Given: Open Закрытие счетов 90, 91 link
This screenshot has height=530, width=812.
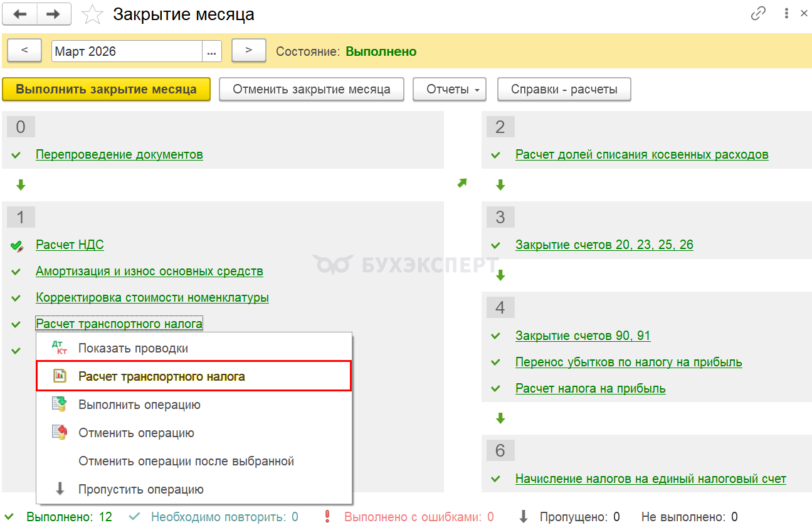Looking at the screenshot, I should pyautogui.click(x=583, y=336).
